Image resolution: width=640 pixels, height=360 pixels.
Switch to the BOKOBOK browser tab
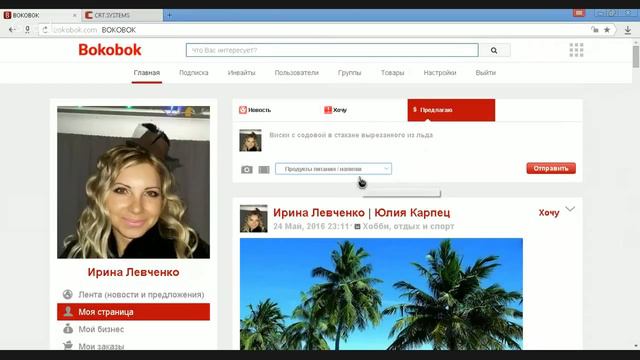click(x=40, y=16)
